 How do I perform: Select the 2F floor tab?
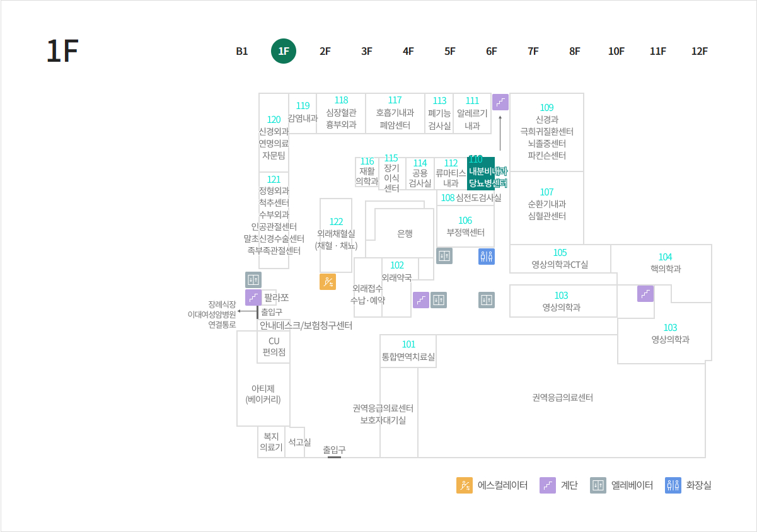(x=325, y=52)
